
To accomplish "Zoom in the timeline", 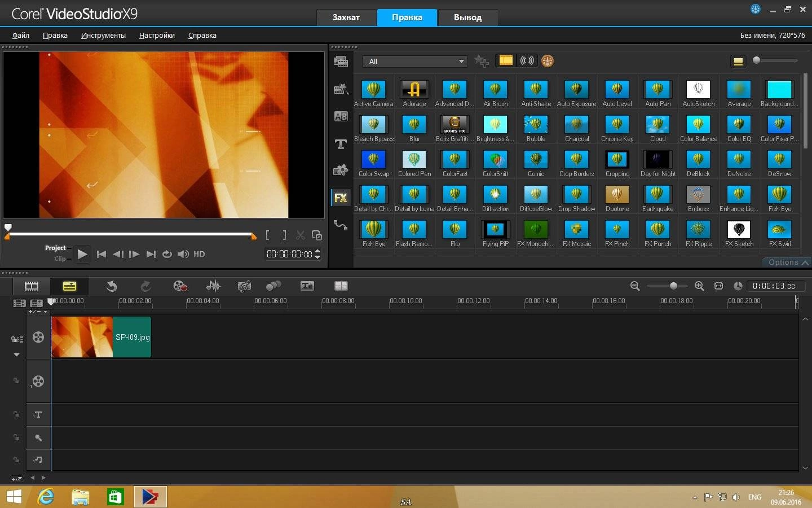I will click(x=699, y=286).
